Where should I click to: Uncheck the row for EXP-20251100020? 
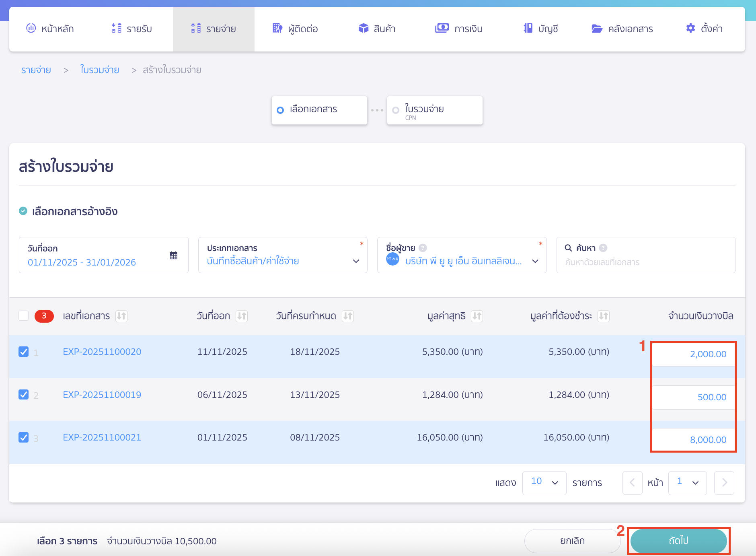pos(24,352)
